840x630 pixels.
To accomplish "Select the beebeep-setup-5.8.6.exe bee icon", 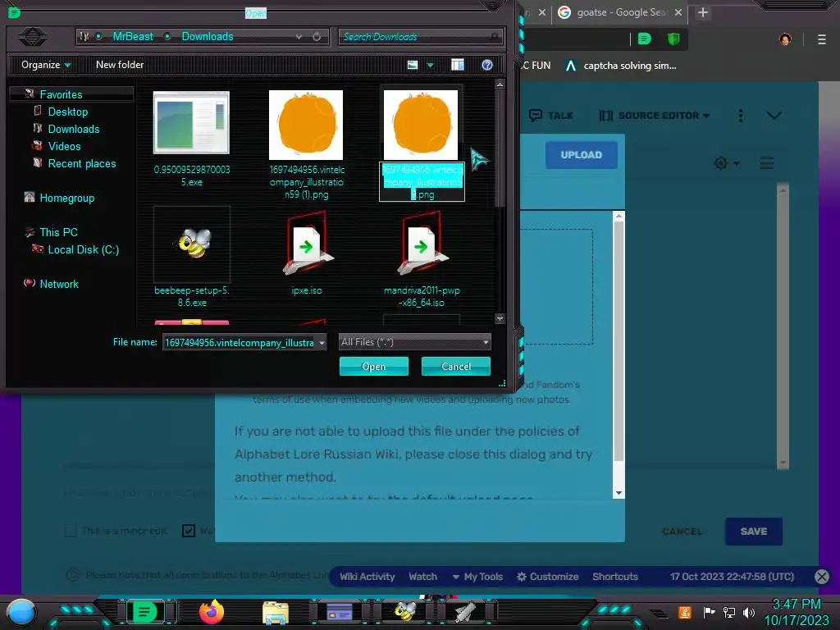I will 192,244.
